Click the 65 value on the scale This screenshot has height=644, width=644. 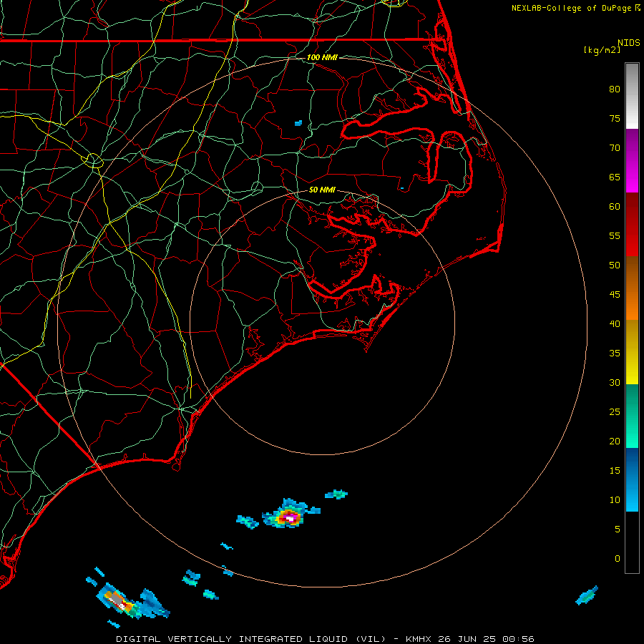pyautogui.click(x=615, y=177)
